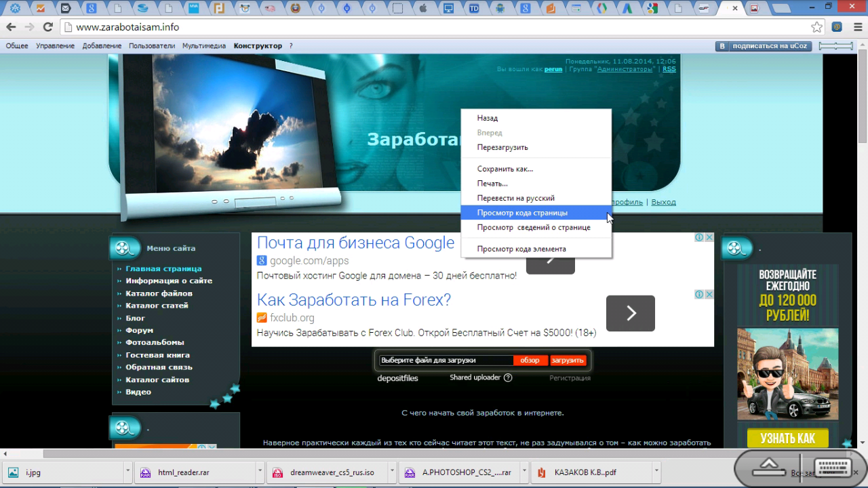Open the Добавление admin menu
Viewport: 868px width, 488px height.
coord(102,46)
